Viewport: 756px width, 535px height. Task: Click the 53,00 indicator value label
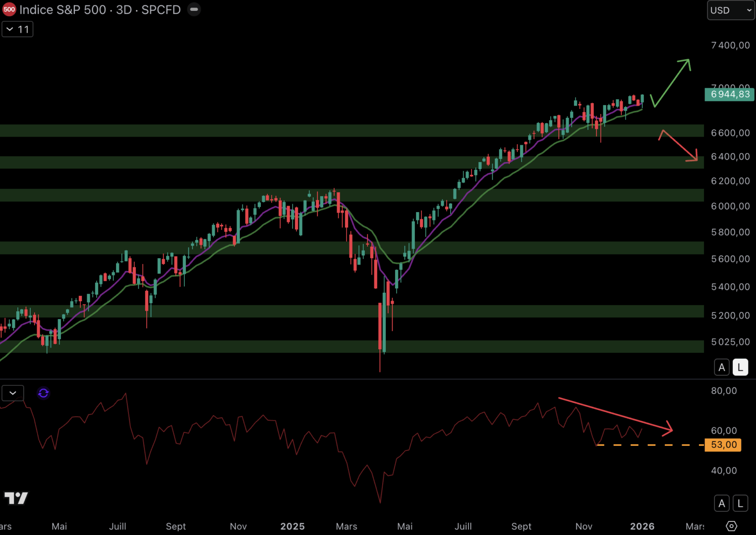click(x=723, y=445)
